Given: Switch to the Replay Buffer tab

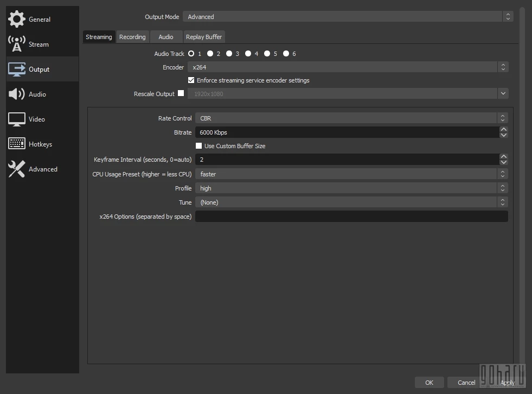Looking at the screenshot, I should [204, 37].
